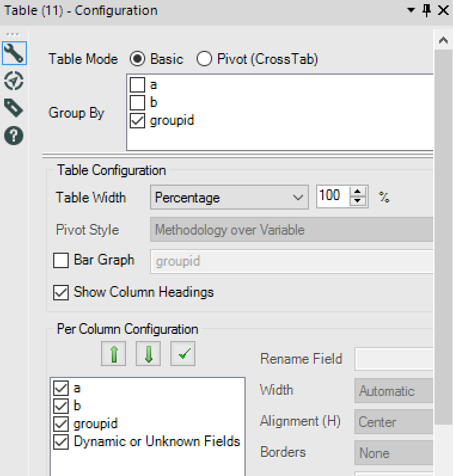Open the Width Automatic dropdown
Viewport: 453px width, 476px height.
coord(394,391)
